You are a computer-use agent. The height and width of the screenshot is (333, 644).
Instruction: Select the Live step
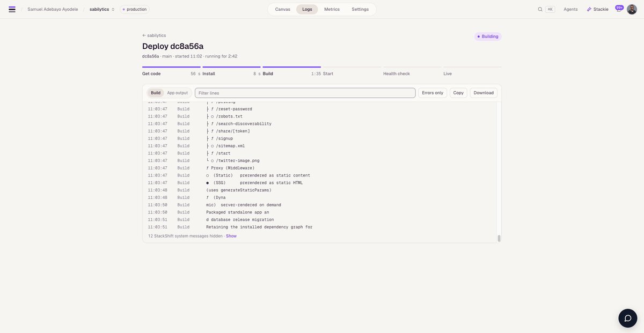[472, 71]
